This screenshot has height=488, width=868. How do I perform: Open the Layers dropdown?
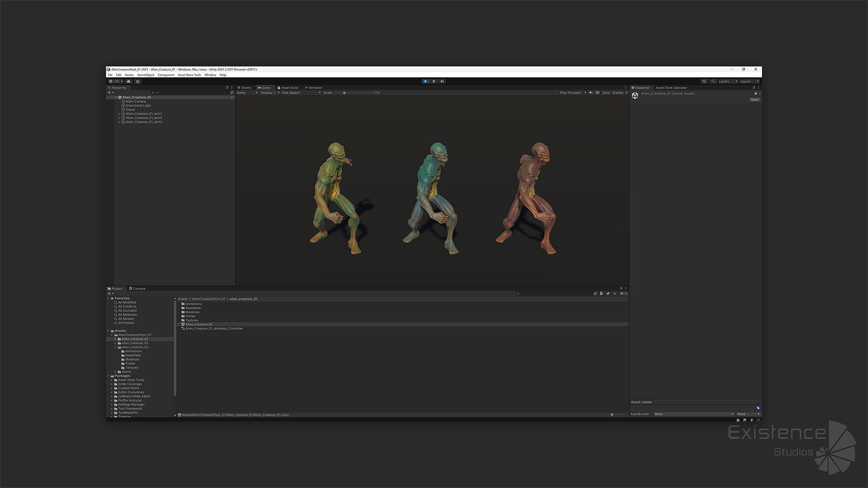click(x=728, y=81)
